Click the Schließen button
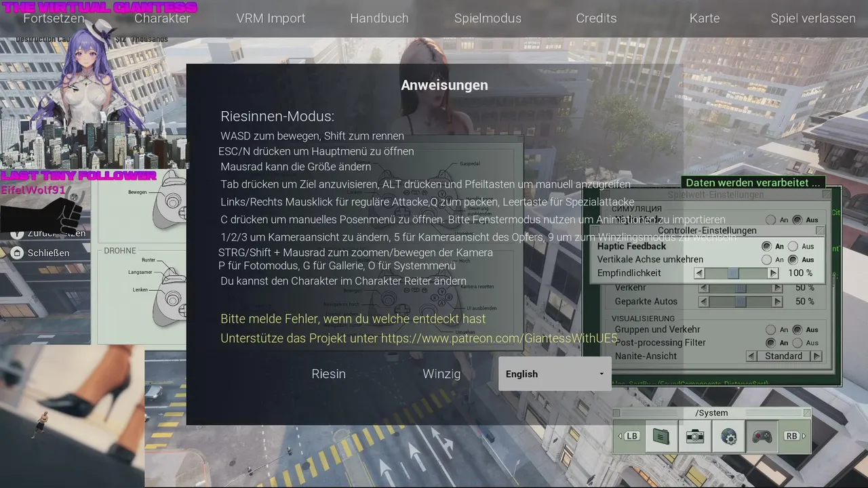Screen dimensions: 868x488 tap(48, 253)
